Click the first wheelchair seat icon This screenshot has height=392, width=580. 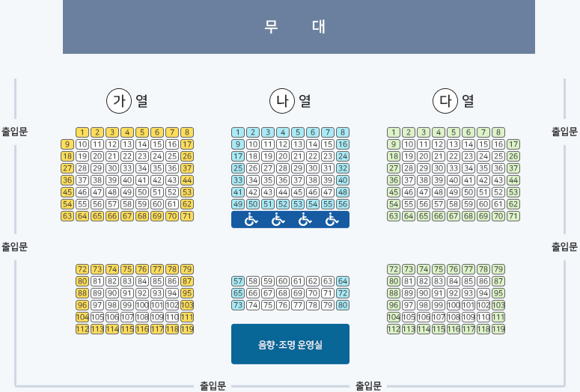(251, 220)
